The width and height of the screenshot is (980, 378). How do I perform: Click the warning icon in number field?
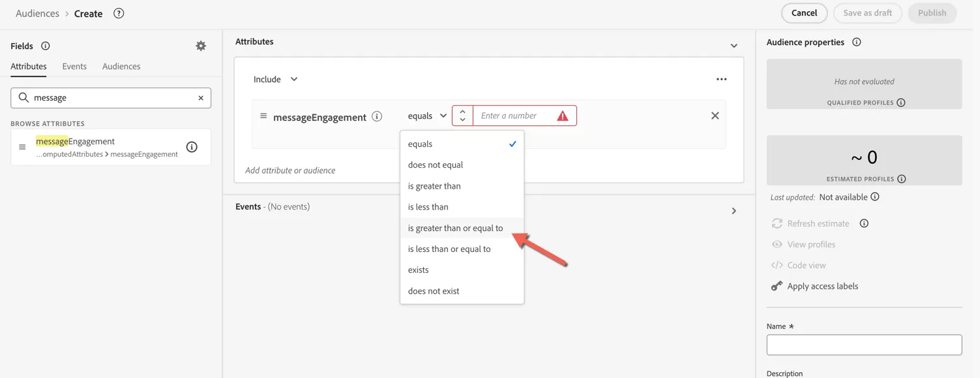coord(563,116)
